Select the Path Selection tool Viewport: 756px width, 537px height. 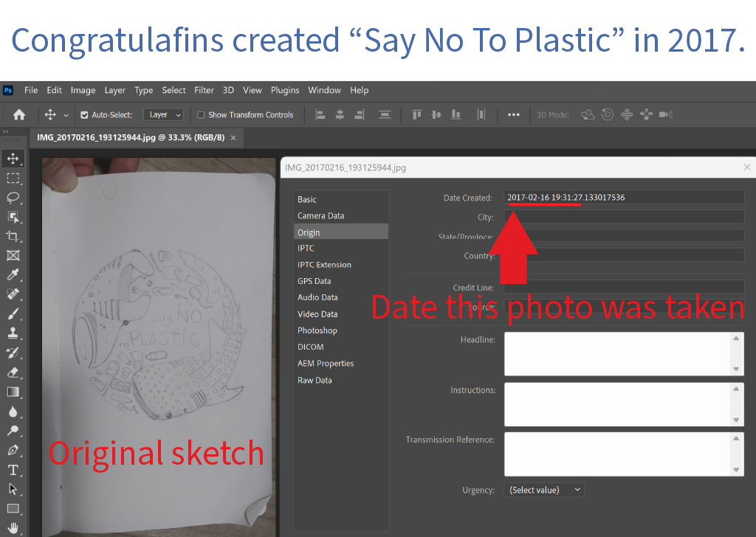(x=13, y=489)
